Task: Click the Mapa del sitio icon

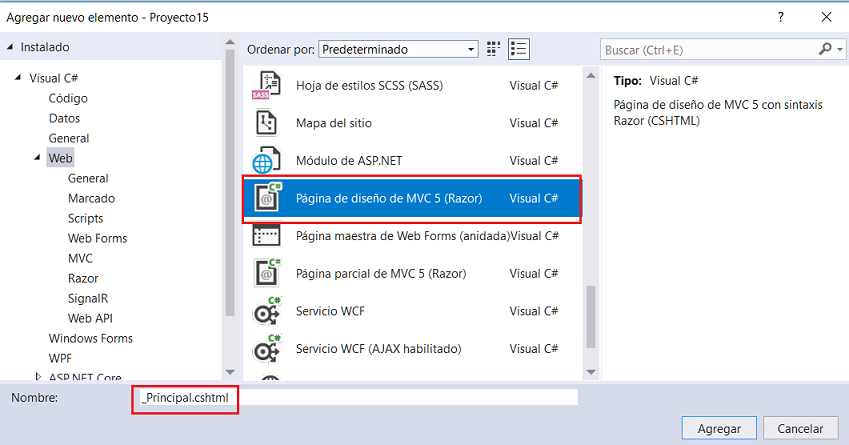Action: pos(266,123)
